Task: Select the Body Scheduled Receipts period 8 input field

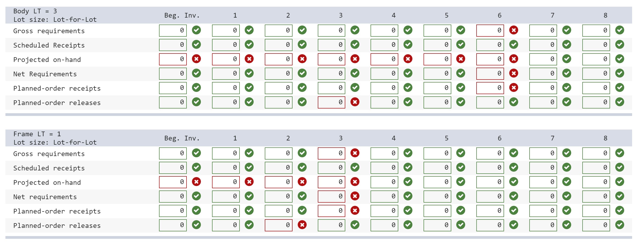Action: [596, 45]
